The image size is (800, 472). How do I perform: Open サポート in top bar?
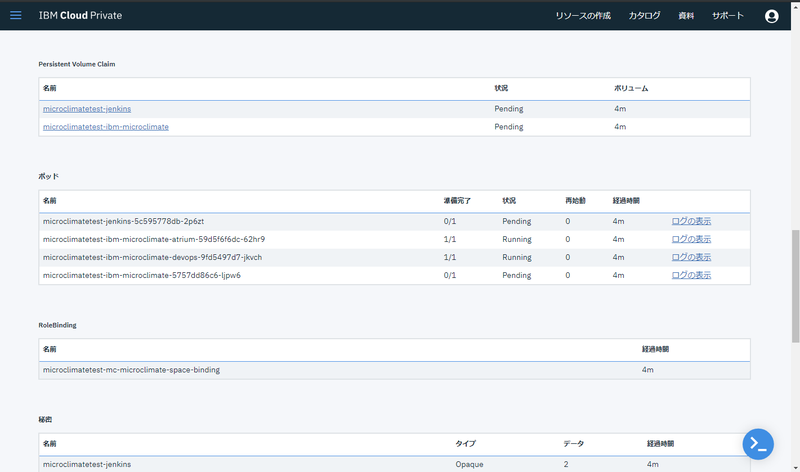[x=728, y=16]
